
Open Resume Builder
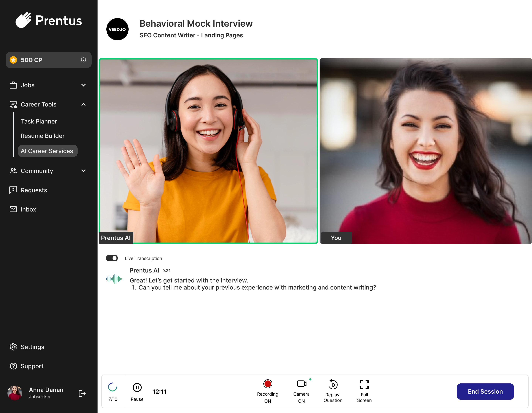43,136
